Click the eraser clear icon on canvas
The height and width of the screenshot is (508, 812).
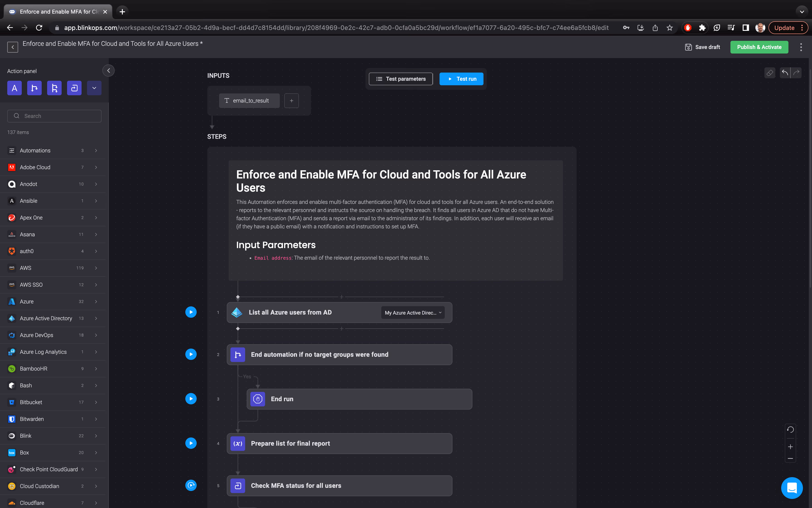point(770,73)
